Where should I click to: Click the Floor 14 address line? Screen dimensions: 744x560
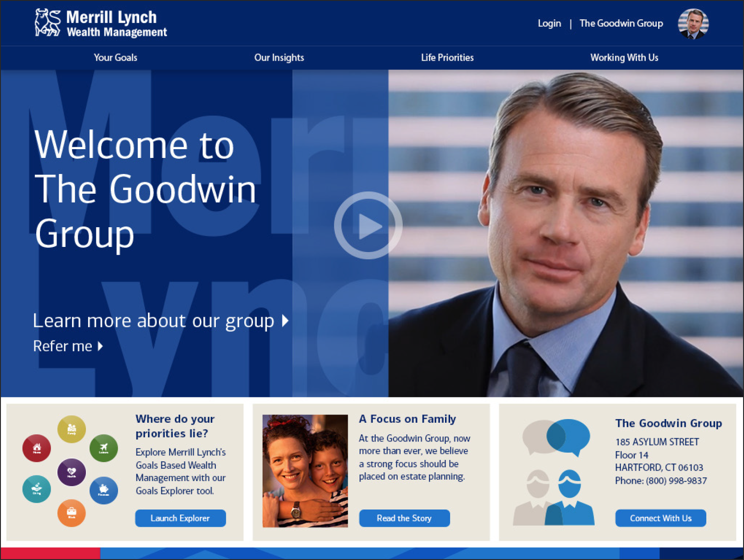632,455
